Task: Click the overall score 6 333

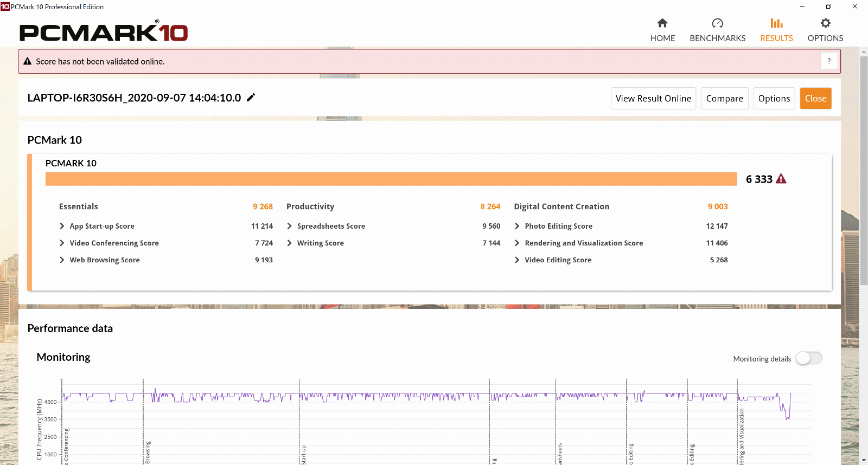Action: point(759,179)
